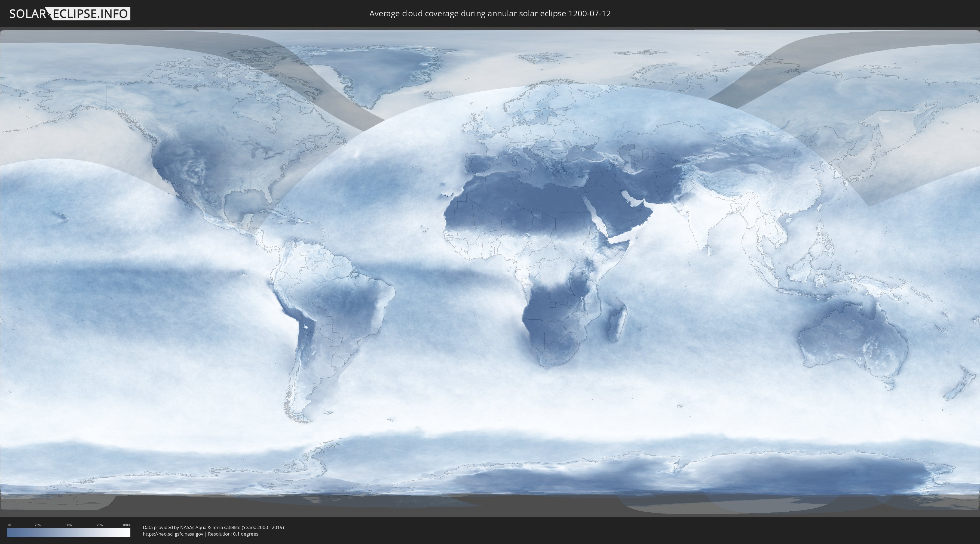
Task: Click the map title about the 1200-07-12 annular eclipse
Action: pos(490,14)
